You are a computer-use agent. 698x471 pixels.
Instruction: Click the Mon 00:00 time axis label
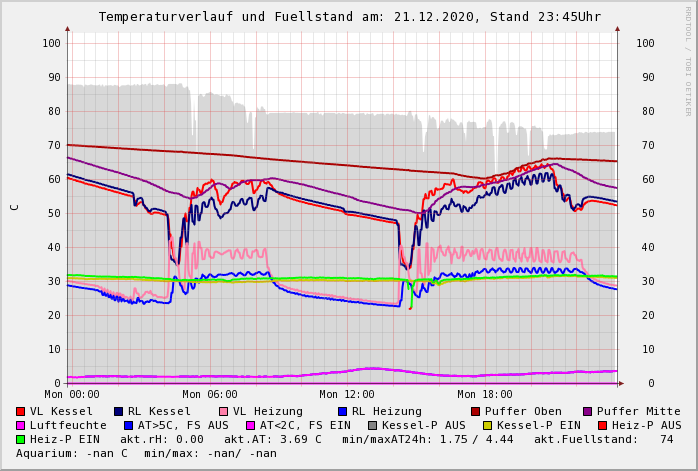pos(72,395)
